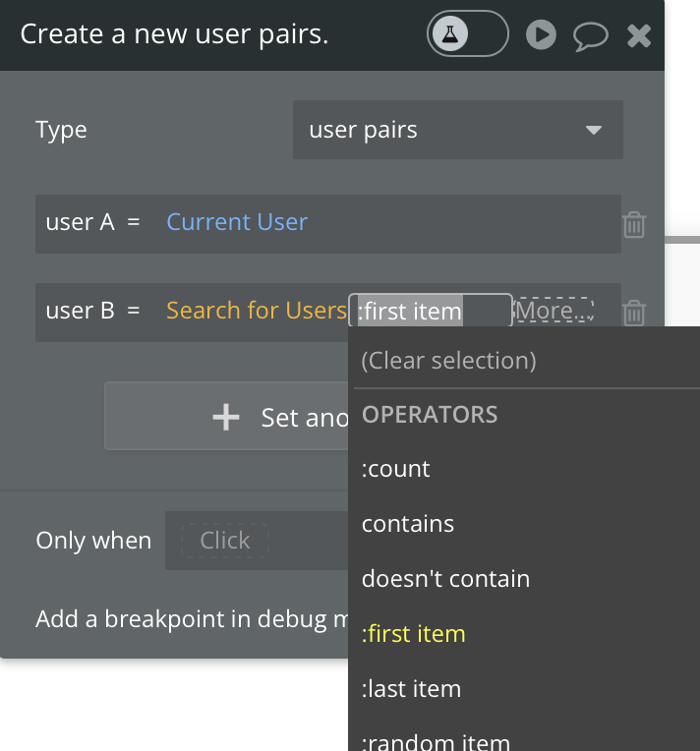Select the :last item operator
This screenshot has width=700, height=751.
pyautogui.click(x=411, y=689)
